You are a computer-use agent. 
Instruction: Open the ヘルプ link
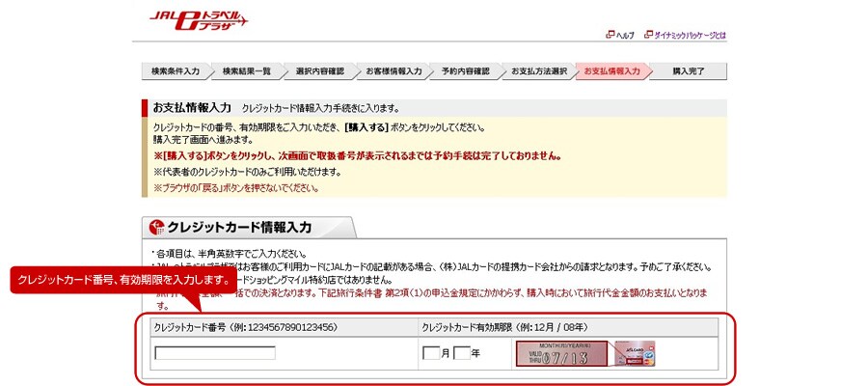pyautogui.click(x=625, y=35)
